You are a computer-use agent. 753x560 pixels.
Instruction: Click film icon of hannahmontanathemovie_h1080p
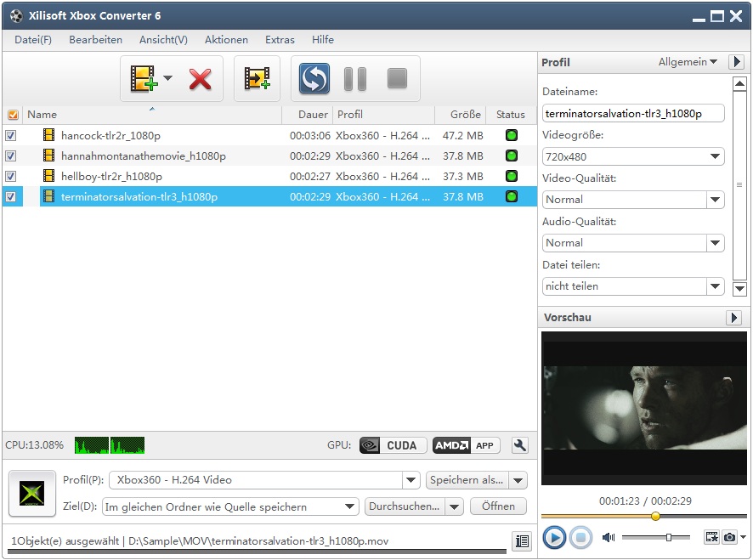(x=48, y=156)
